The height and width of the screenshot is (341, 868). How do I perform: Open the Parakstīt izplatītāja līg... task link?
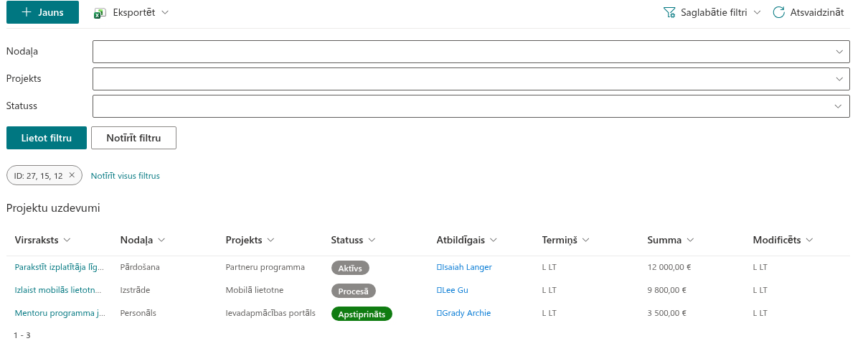(60, 267)
